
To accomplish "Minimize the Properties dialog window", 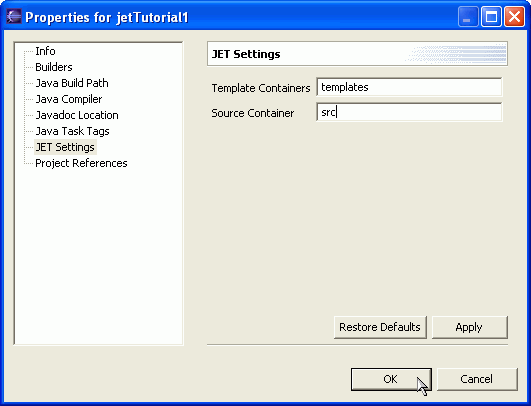I will pyautogui.click(x=467, y=17).
